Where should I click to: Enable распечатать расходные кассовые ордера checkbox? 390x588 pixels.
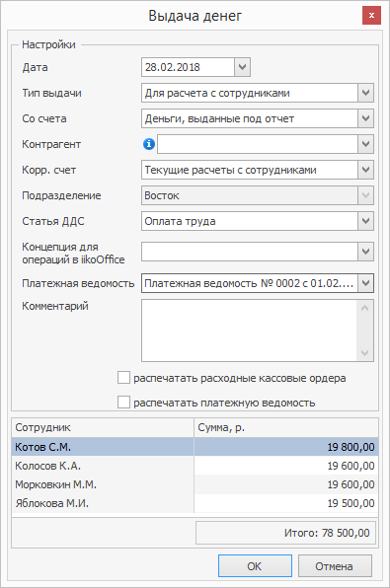click(x=123, y=378)
